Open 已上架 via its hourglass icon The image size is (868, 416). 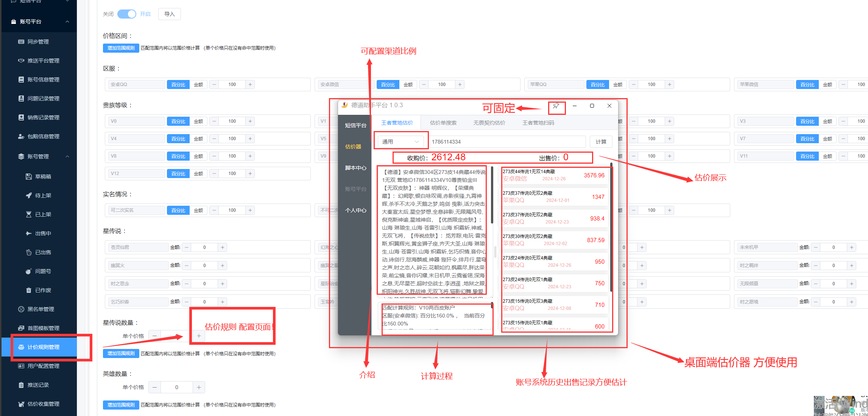click(29, 214)
